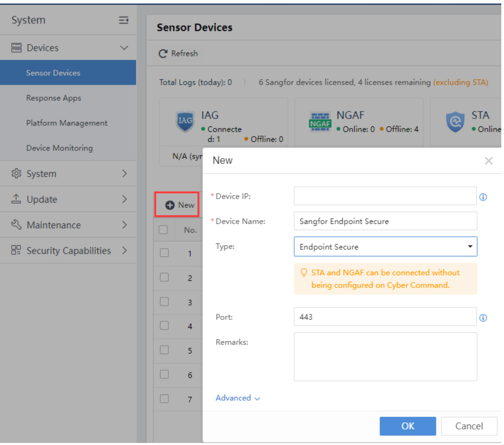Click the New plus icon
This screenshot has height=445, width=504.
(169, 205)
